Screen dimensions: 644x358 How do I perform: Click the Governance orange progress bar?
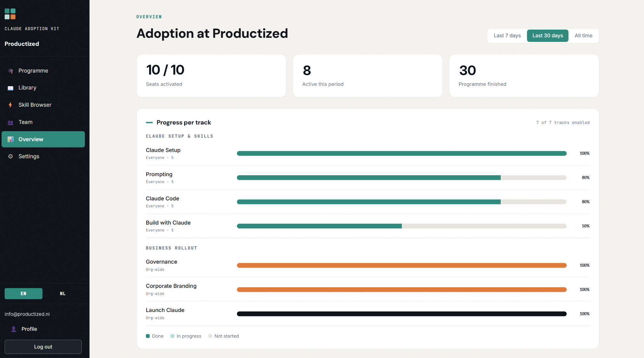(402, 266)
